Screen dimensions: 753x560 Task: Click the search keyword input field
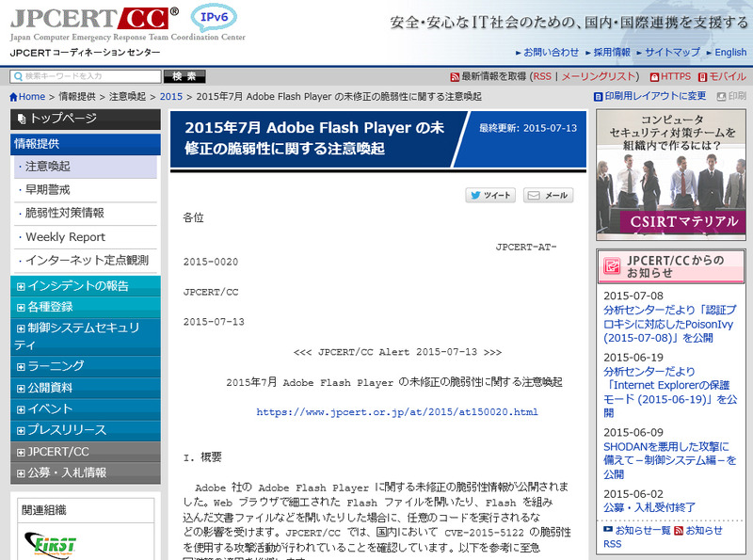(87, 76)
